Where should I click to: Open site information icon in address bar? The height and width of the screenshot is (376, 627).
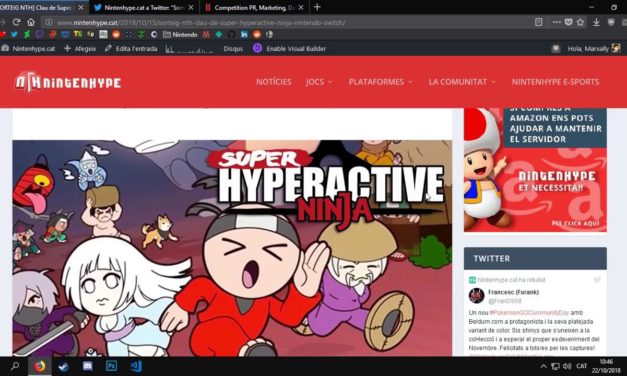[49, 22]
